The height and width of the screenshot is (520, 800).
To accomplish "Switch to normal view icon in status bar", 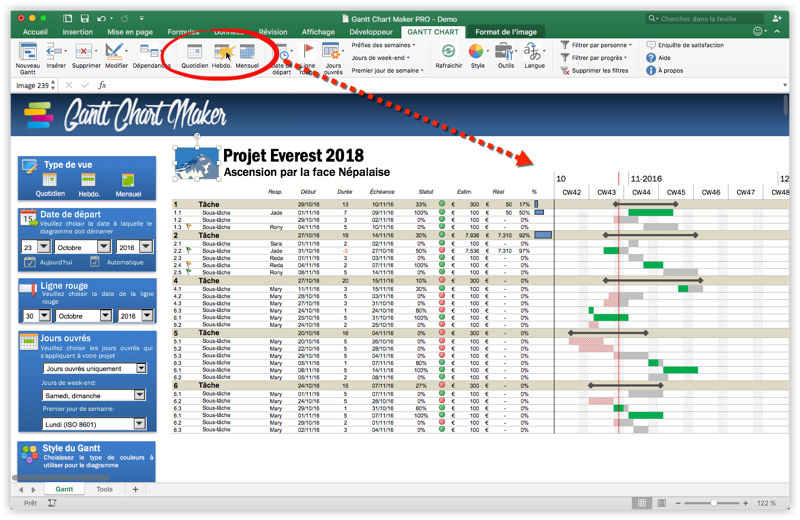I will click(x=642, y=503).
